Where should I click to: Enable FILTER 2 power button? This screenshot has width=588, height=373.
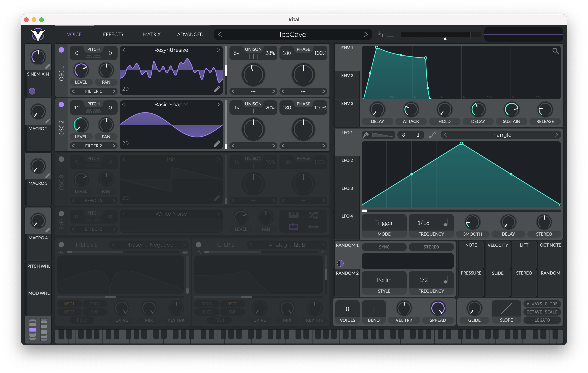tap(199, 245)
